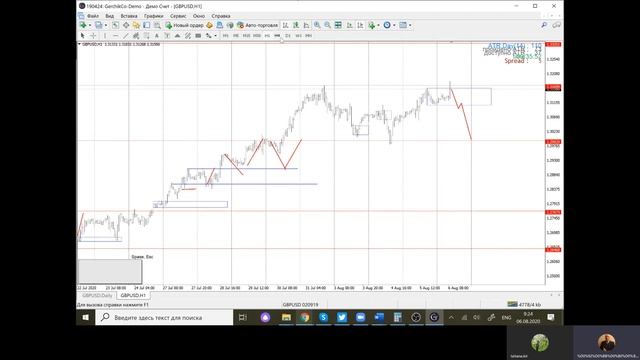Select the H4 timeframe button
This screenshot has height=360, width=640.
277,36
